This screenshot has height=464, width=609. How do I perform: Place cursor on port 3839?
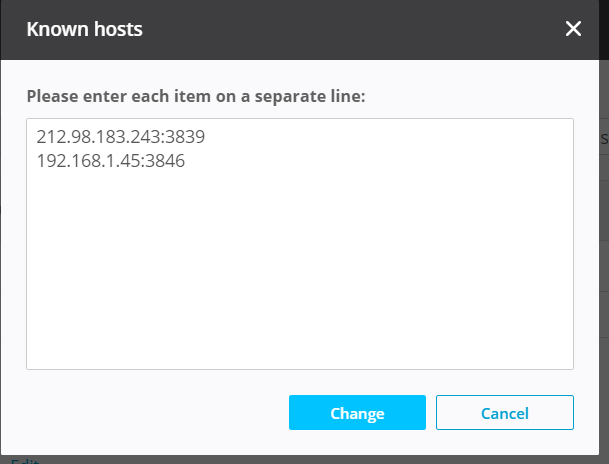click(x=186, y=136)
